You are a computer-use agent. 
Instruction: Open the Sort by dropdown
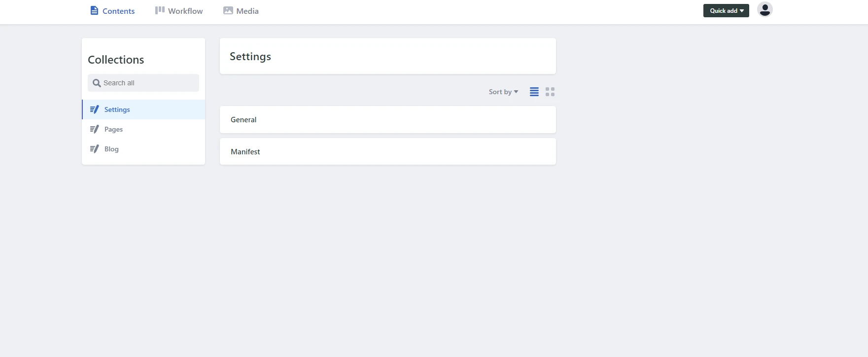tap(503, 92)
